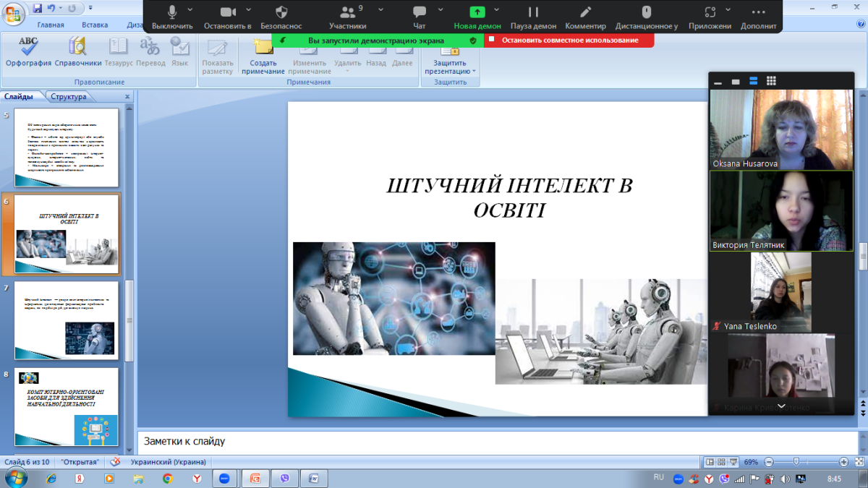The height and width of the screenshot is (488, 868).
Task: Open the Справочники research tool
Action: point(77,51)
